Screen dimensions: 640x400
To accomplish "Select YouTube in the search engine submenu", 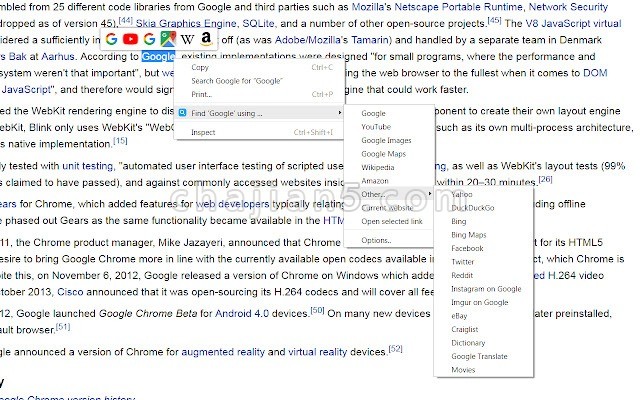I will (x=389, y=127).
